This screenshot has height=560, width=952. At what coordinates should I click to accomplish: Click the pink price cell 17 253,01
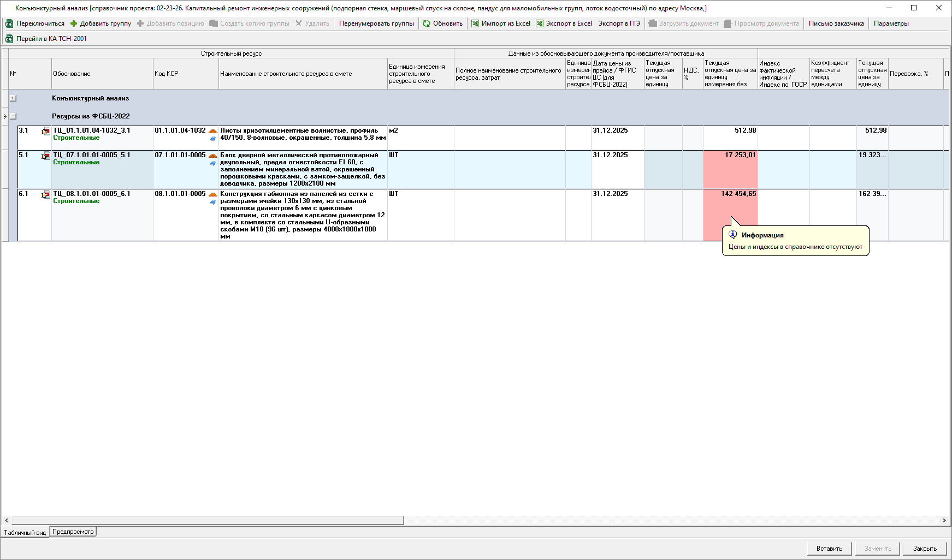[x=730, y=169]
